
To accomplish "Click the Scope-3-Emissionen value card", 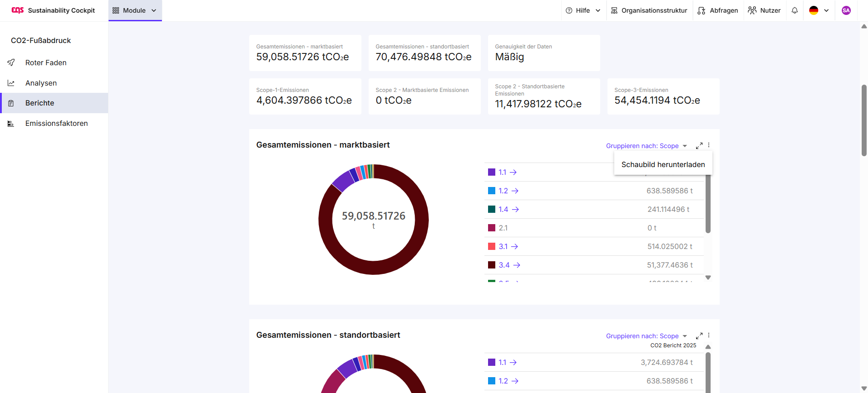I will pos(663,96).
